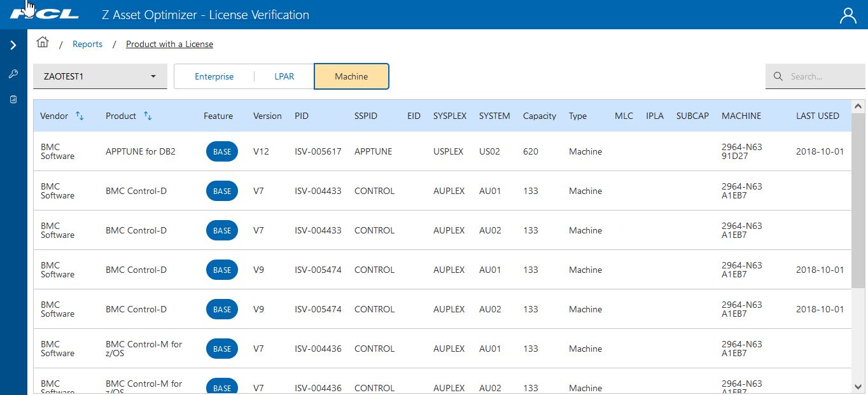Select the Machine tab
Viewport: 868px width, 395px height.
[x=351, y=76]
